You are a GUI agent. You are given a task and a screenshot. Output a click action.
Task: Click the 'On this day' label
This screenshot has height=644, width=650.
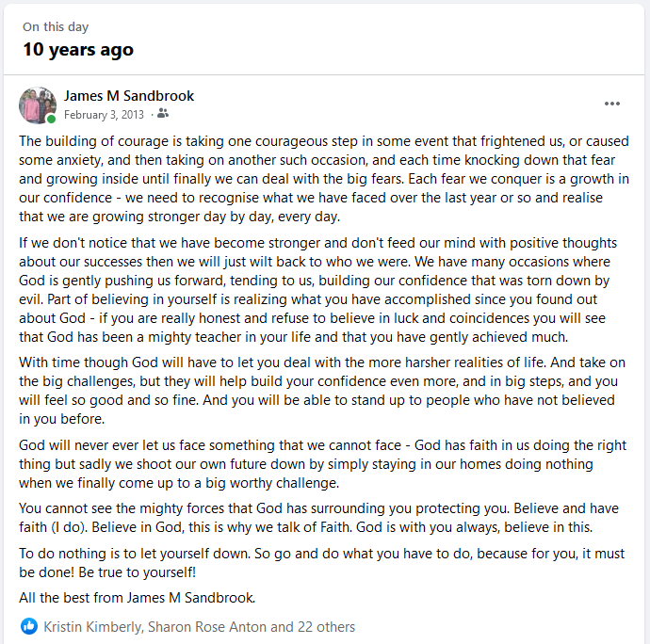point(57,27)
